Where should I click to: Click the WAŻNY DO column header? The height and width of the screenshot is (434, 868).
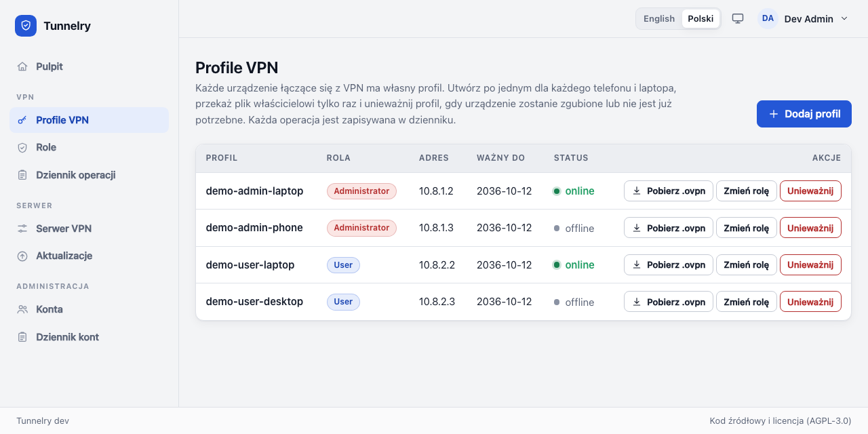click(500, 158)
